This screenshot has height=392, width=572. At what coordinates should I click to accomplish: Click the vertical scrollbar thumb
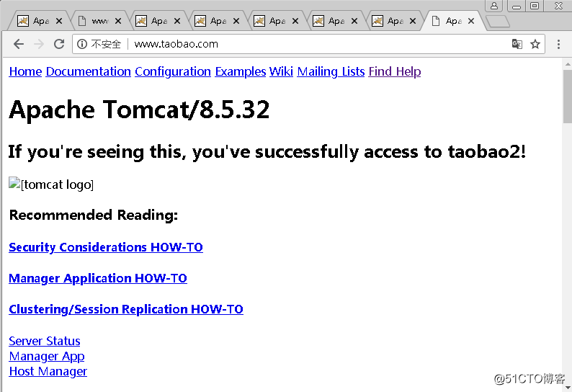point(568,97)
